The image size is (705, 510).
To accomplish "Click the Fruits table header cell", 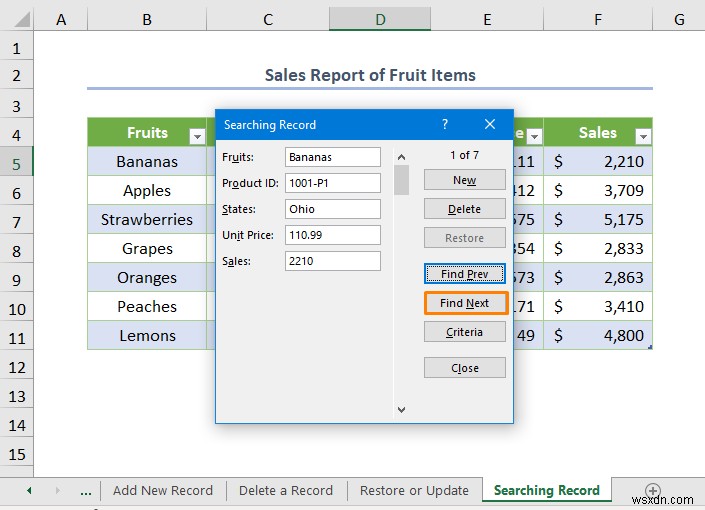I will click(x=147, y=133).
